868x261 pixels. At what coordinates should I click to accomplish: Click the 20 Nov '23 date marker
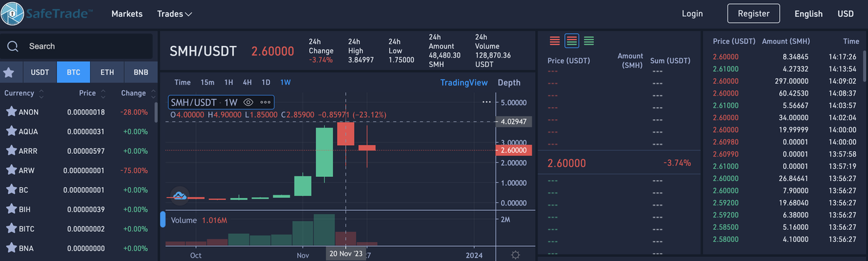point(347,254)
